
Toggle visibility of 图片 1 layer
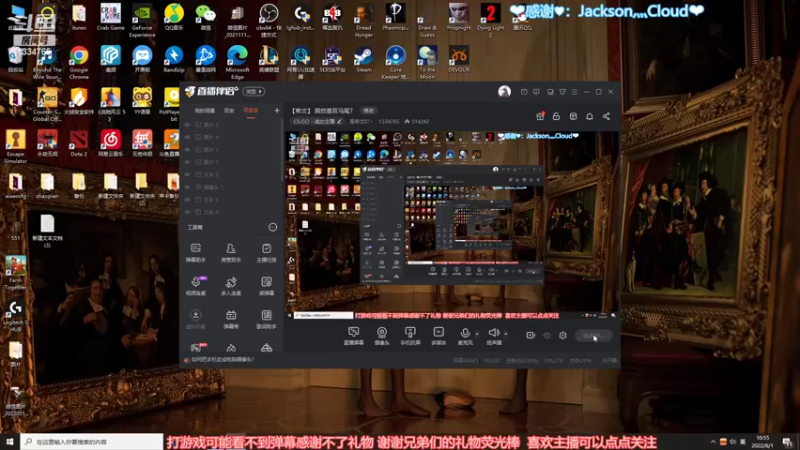[187, 149]
